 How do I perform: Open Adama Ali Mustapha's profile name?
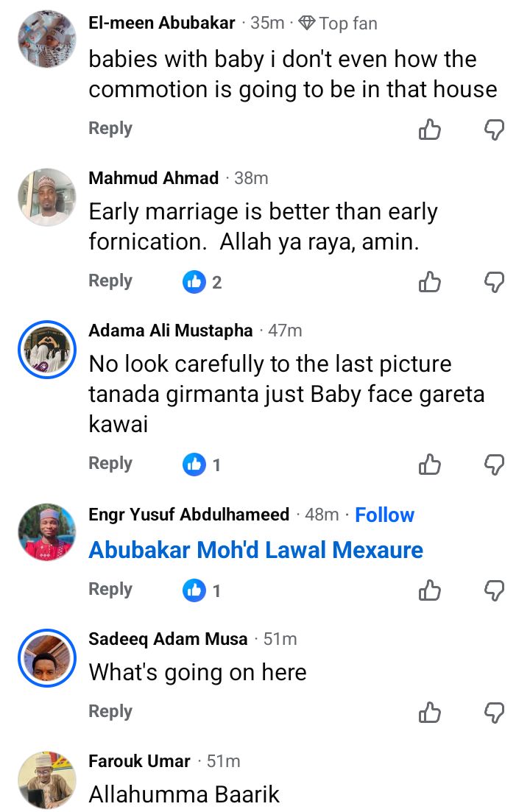pyautogui.click(x=170, y=331)
